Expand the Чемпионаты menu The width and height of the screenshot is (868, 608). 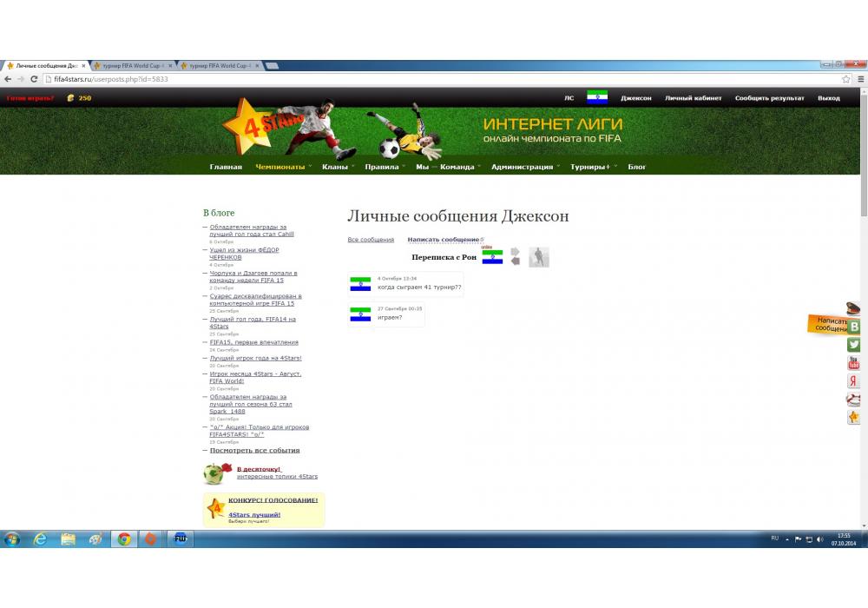click(280, 167)
